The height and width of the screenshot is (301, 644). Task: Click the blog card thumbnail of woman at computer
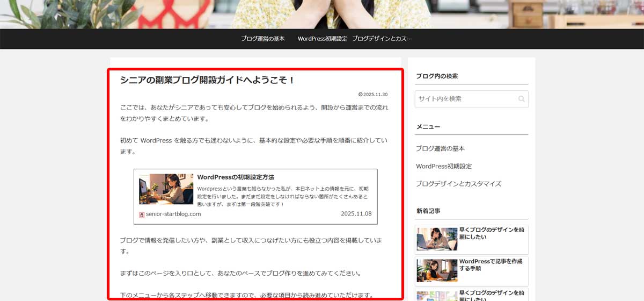pos(166,189)
